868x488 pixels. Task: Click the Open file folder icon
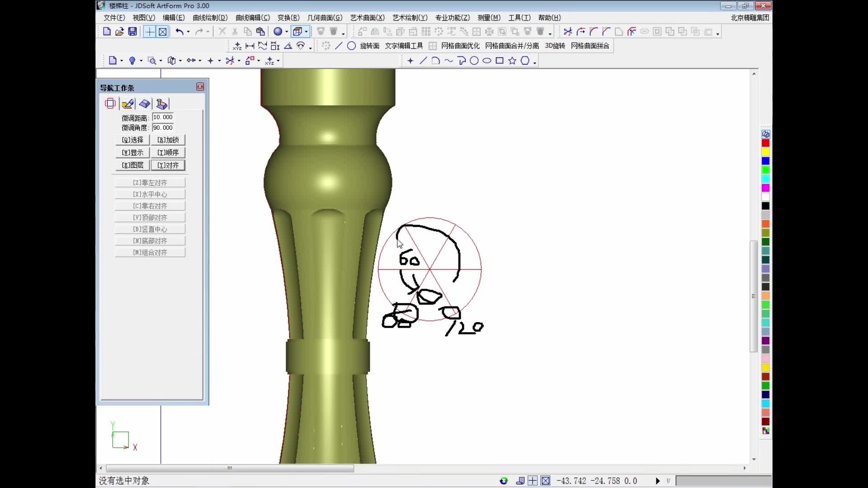tap(119, 32)
